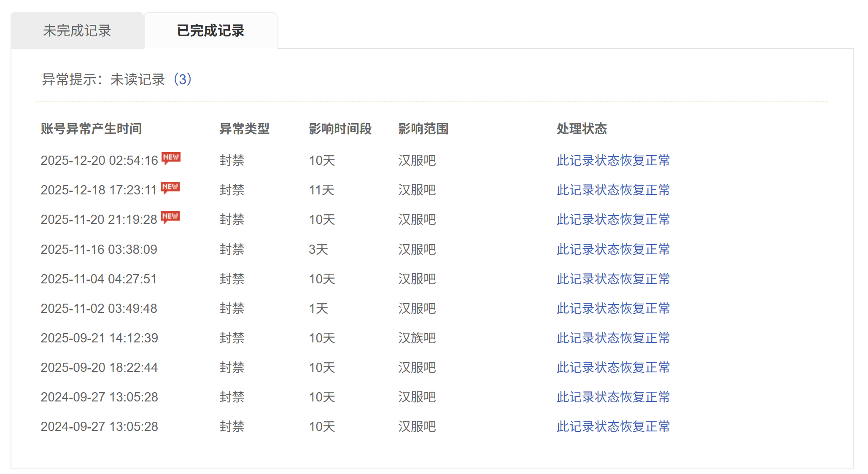Click NEW badge beside 2025-12-18 17:23:11
This screenshot has width=868, height=474.
(x=170, y=187)
